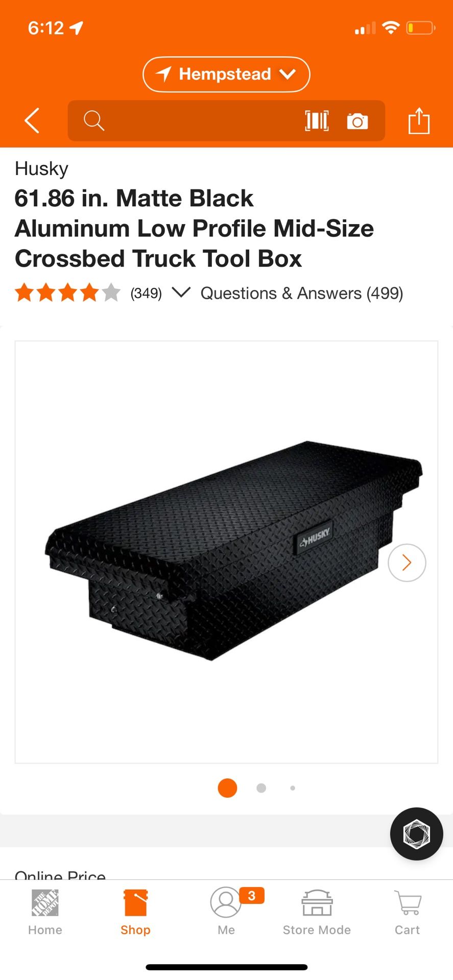
Task: Tap the Husky brand link
Action: click(x=41, y=168)
